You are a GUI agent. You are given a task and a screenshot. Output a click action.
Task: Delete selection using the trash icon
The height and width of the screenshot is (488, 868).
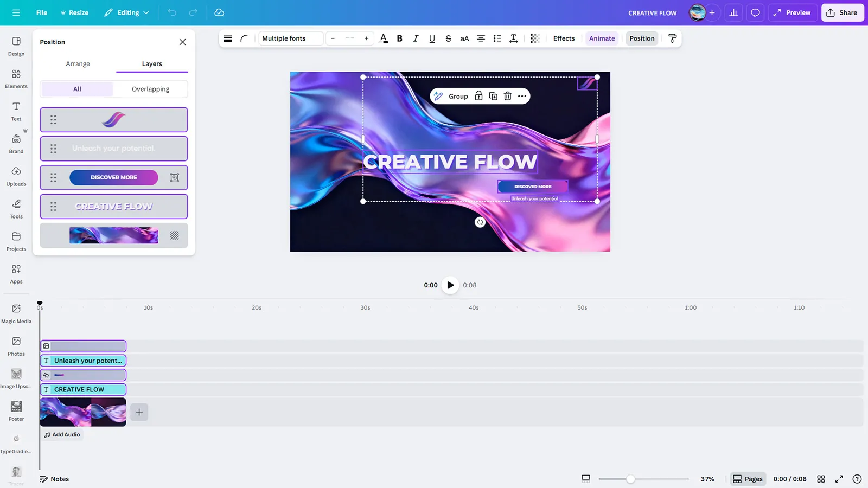(507, 96)
